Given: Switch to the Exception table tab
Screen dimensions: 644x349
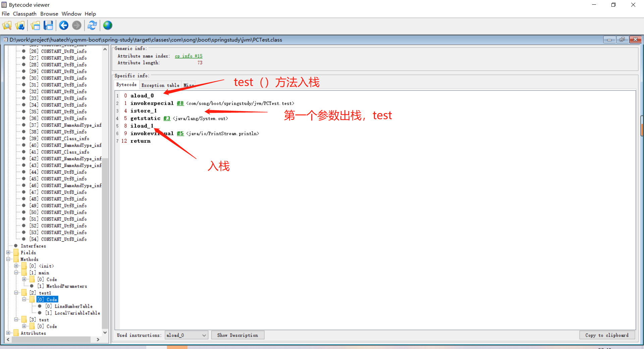Looking at the screenshot, I should pos(160,85).
